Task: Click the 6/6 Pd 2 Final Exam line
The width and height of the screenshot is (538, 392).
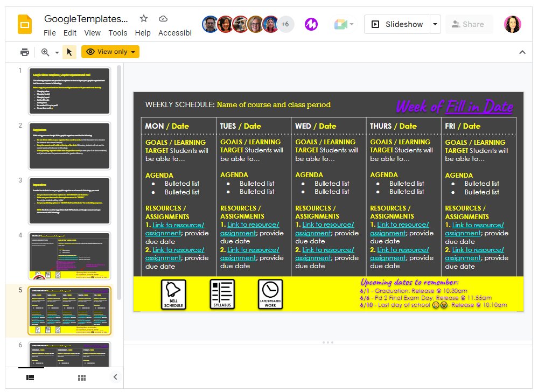Action: pos(426,298)
